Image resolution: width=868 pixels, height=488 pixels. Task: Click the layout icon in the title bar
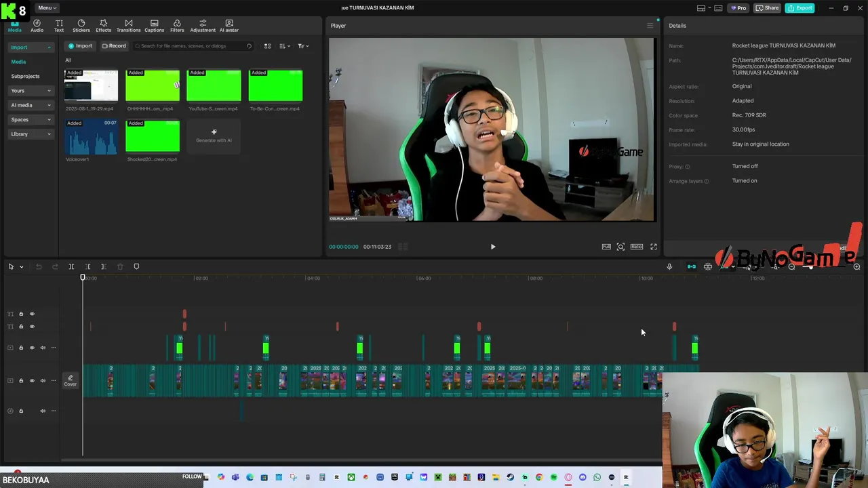click(x=701, y=8)
